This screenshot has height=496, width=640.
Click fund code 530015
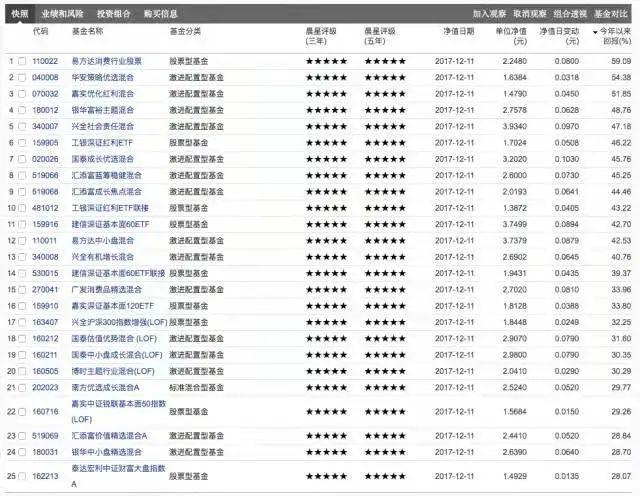pyautogui.click(x=45, y=274)
